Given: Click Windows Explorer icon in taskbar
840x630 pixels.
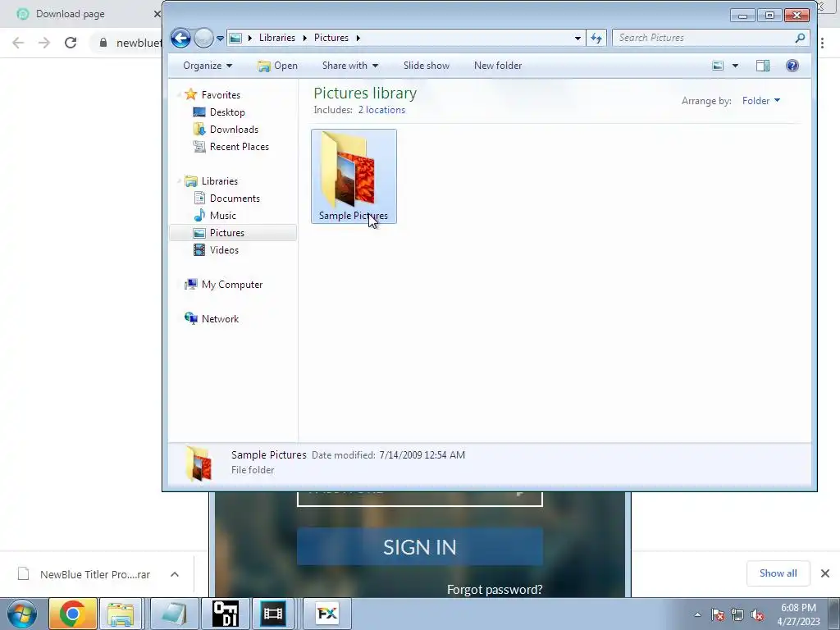Looking at the screenshot, I should pyautogui.click(x=121, y=614).
